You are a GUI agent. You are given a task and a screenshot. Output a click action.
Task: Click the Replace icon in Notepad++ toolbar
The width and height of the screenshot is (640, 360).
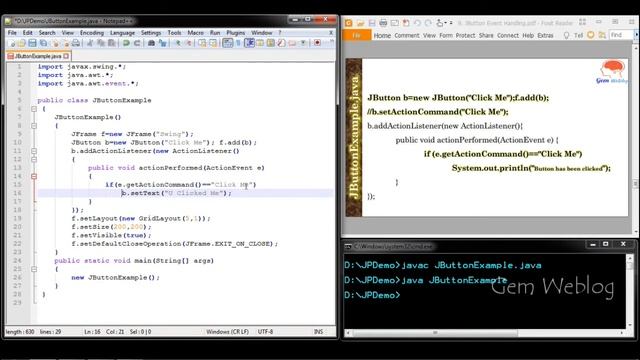(x=163, y=43)
